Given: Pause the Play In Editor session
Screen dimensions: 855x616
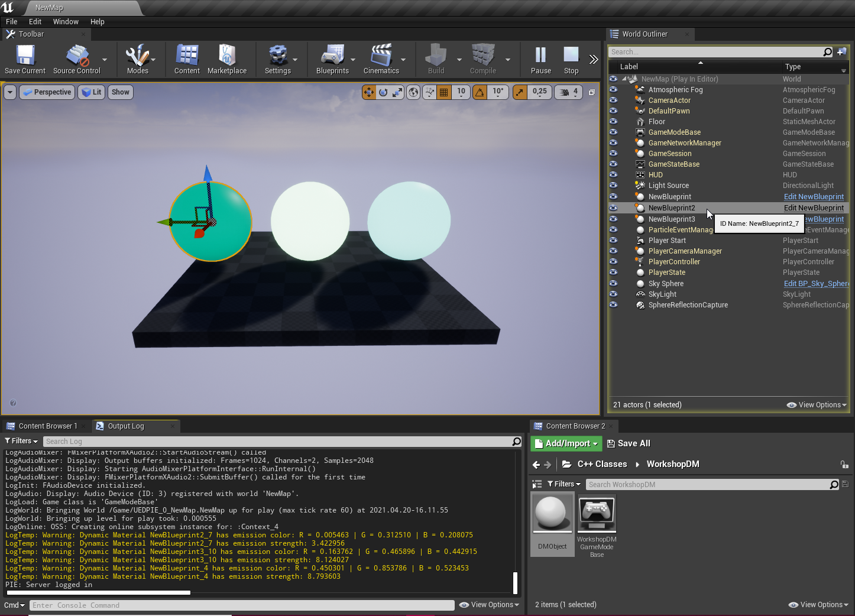Looking at the screenshot, I should 541,60.
